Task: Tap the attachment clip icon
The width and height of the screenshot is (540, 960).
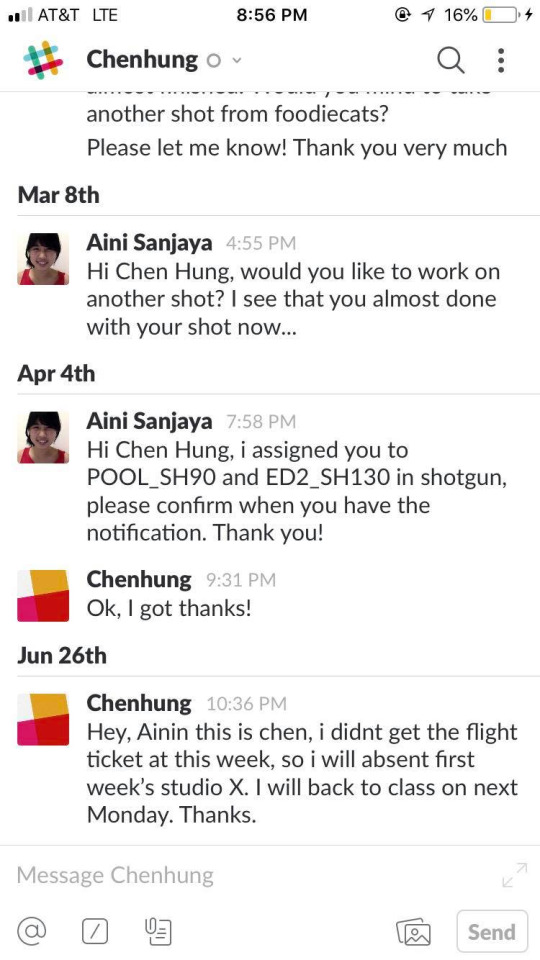Action: click(158, 932)
